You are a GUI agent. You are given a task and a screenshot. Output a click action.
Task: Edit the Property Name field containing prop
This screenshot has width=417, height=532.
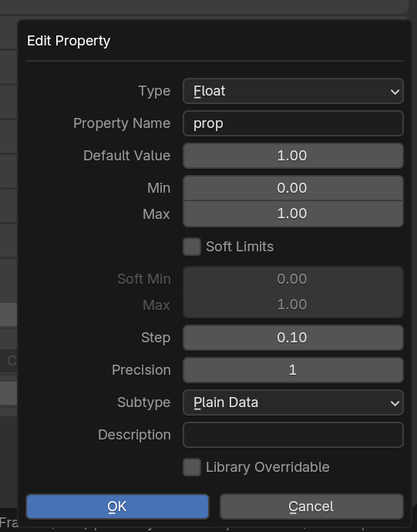[293, 123]
